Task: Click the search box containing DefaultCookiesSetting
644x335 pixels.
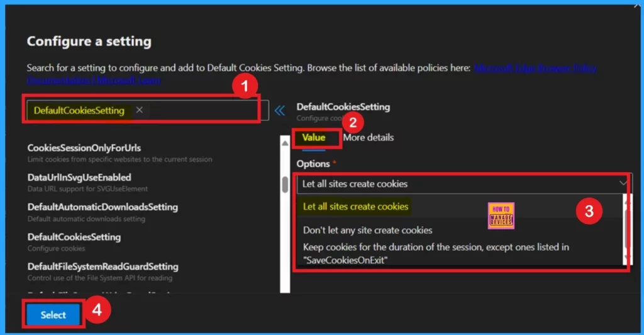Action: point(148,110)
